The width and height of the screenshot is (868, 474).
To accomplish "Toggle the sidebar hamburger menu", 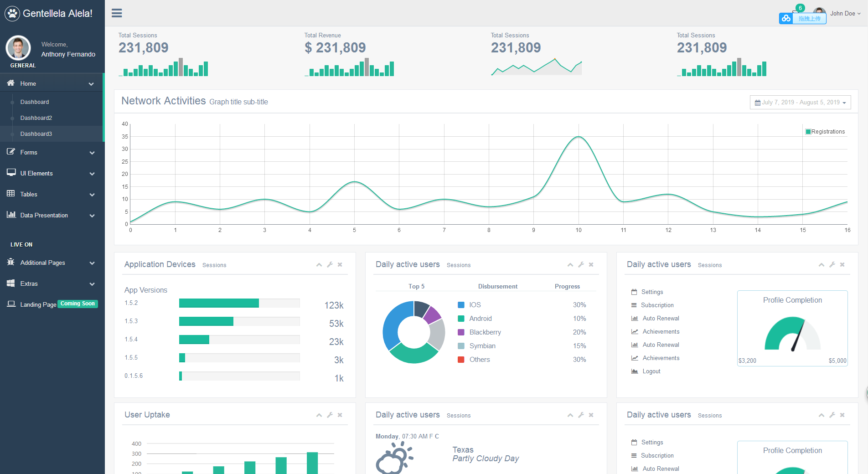I will coord(117,13).
